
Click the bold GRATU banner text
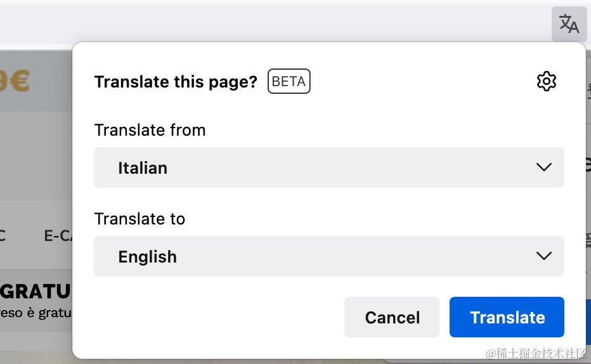[36, 292]
